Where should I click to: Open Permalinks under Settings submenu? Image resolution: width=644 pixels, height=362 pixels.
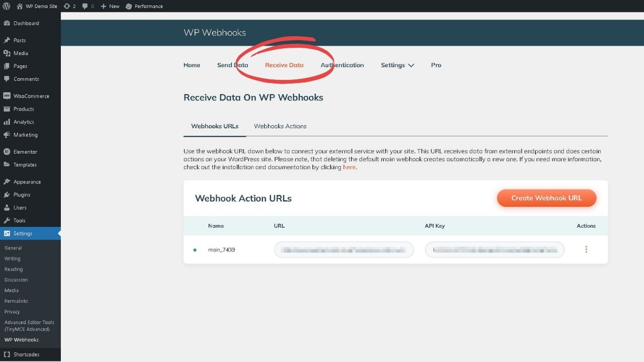pos(16,301)
